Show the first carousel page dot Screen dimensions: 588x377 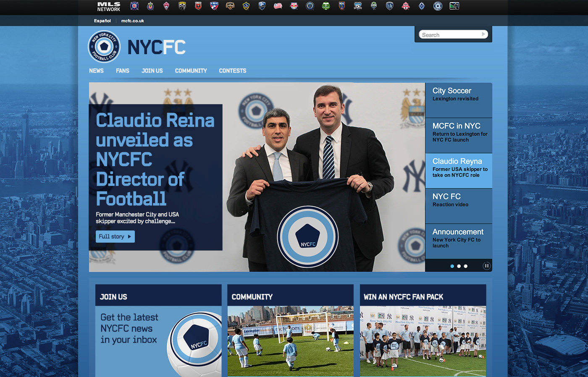point(452,266)
